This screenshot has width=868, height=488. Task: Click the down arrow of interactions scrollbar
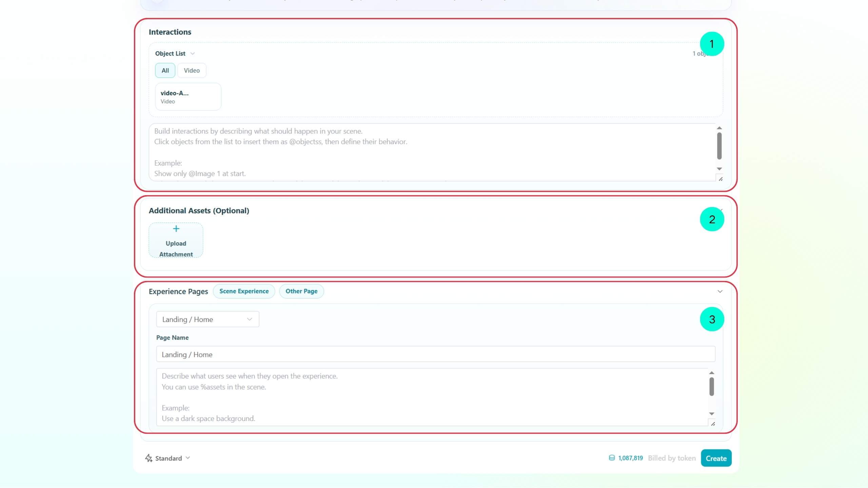719,169
